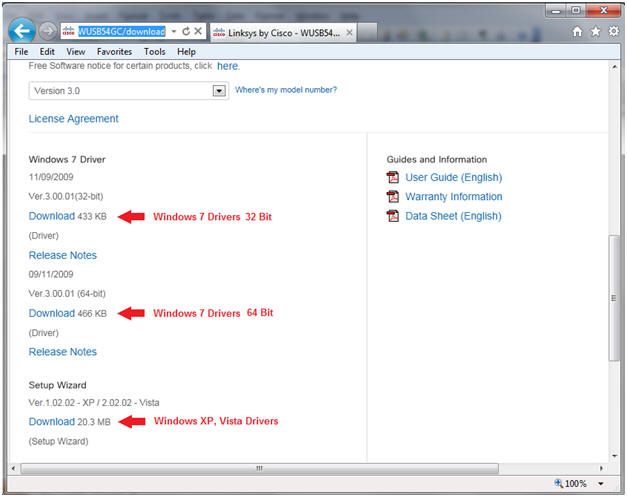This screenshot has width=627, height=497.
Task: Maximize the browser window
Action: click(x=576, y=11)
